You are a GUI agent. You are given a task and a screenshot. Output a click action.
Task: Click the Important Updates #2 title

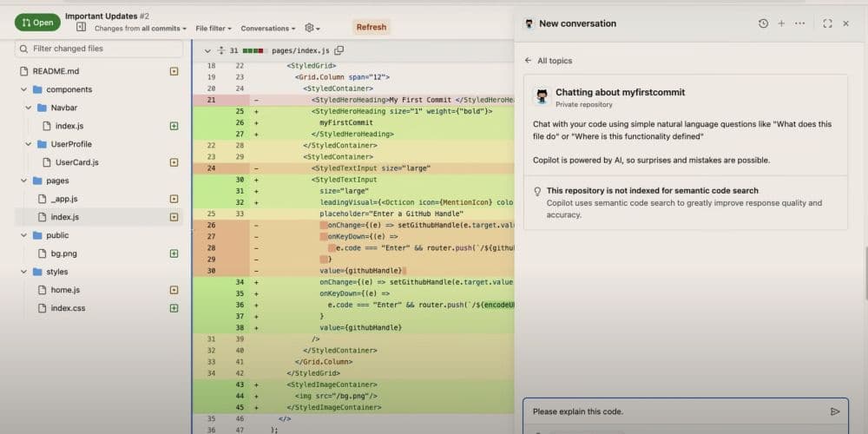coord(107,16)
